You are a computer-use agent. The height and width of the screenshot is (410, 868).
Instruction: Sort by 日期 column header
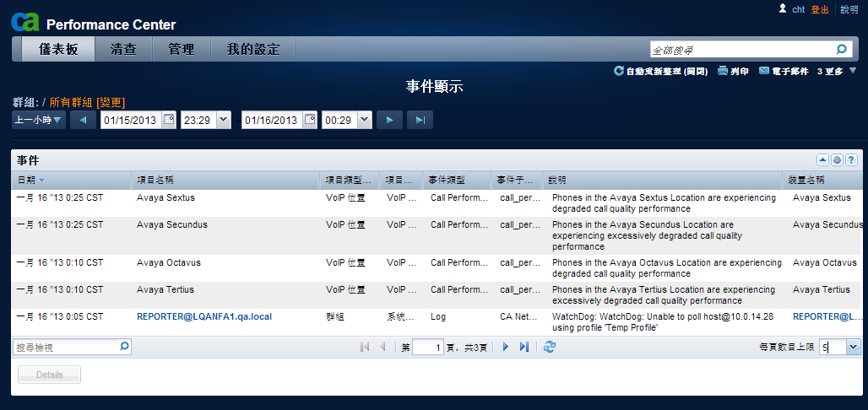point(71,181)
